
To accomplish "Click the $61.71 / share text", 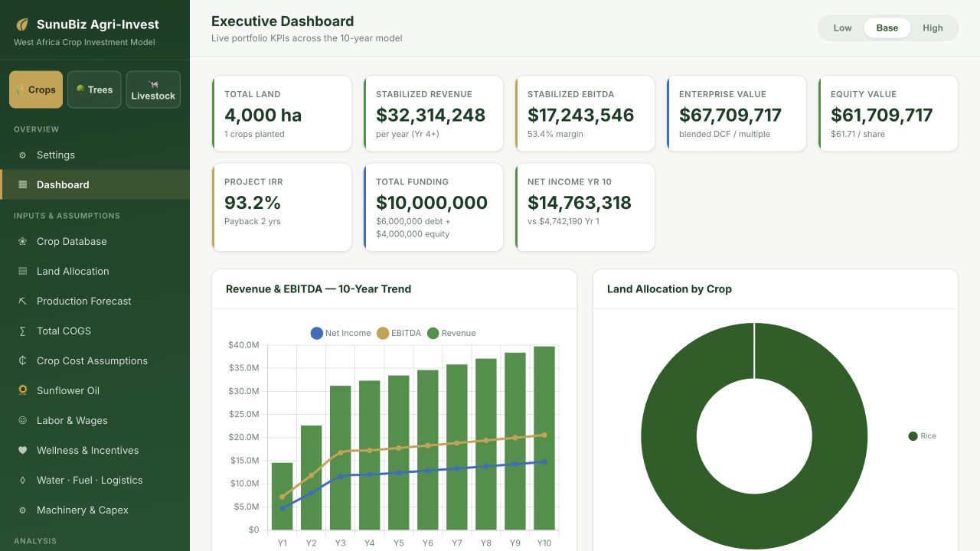I will click(857, 134).
